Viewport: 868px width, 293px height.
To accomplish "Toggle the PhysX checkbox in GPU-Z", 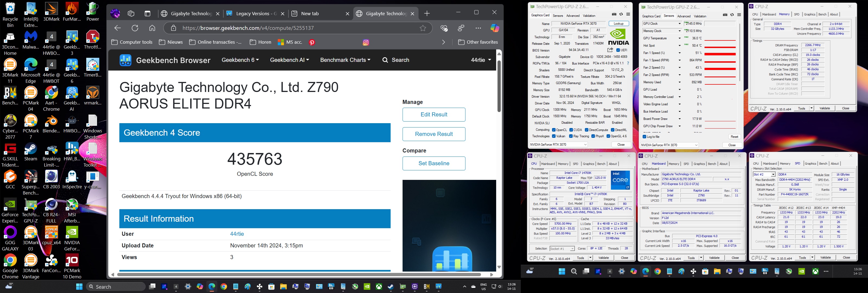I will coord(593,136).
